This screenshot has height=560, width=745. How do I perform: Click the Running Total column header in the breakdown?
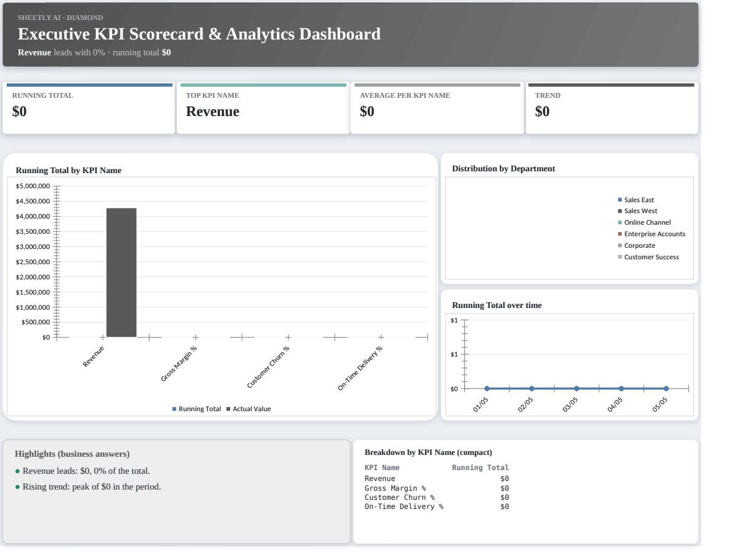pos(480,468)
